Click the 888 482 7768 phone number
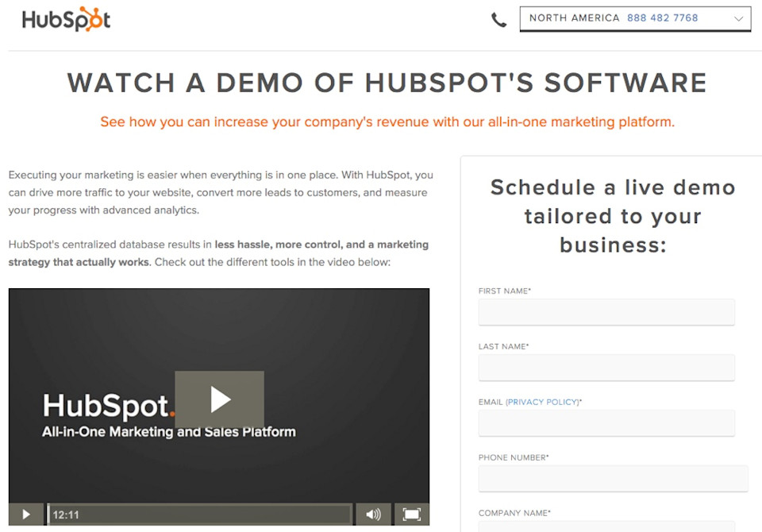762x532 pixels. pyautogui.click(x=662, y=18)
